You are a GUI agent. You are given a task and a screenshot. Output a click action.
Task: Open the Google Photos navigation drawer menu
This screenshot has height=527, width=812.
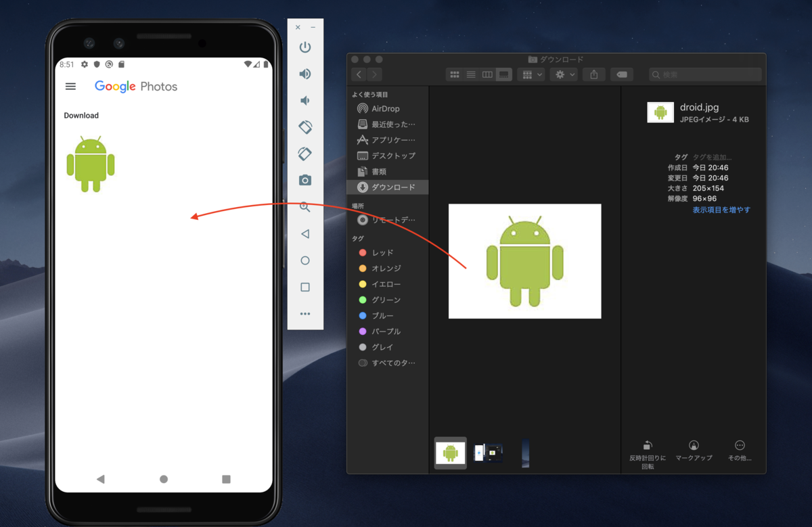click(x=70, y=86)
